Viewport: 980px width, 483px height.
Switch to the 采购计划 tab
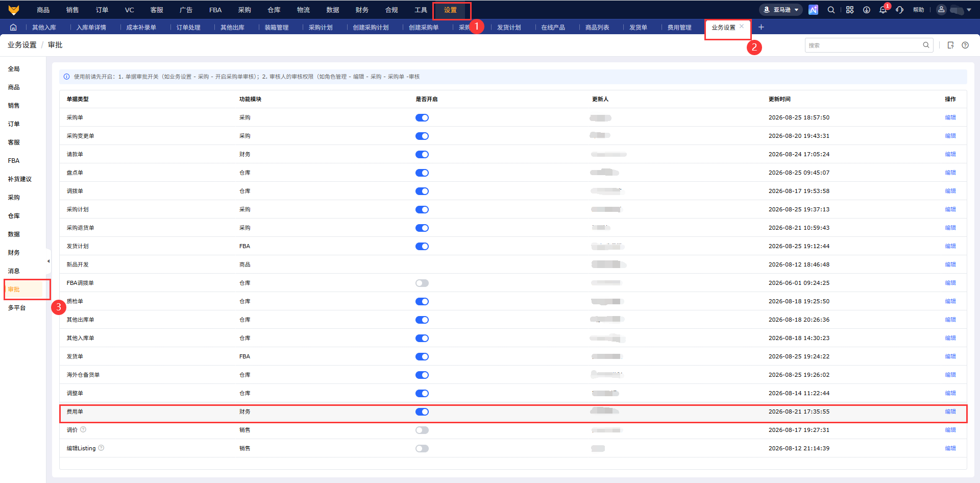tap(321, 27)
